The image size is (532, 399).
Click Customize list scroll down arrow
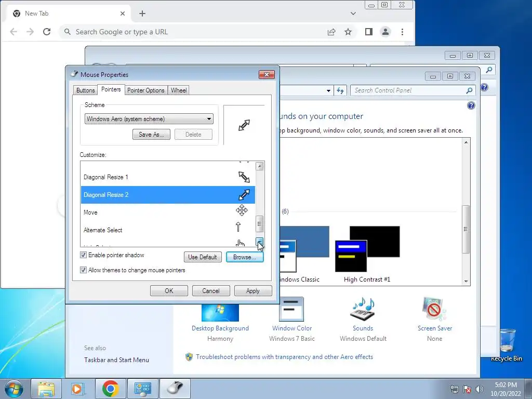(x=260, y=241)
